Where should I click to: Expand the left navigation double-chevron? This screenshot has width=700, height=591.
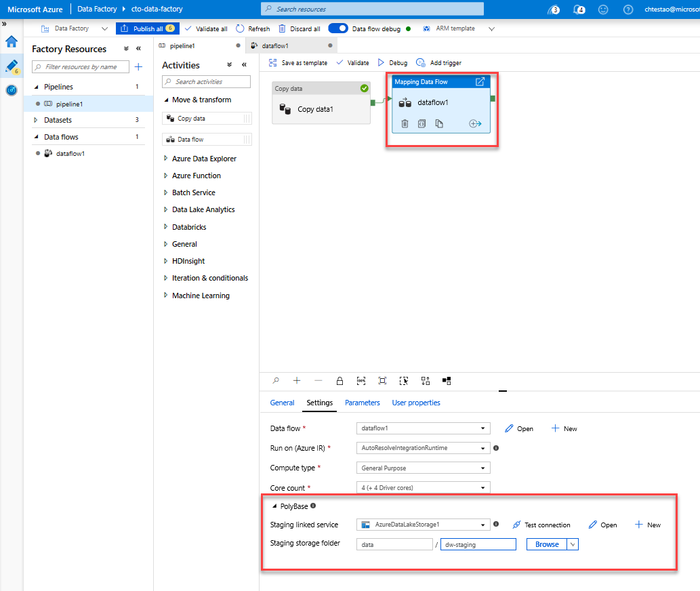(4, 24)
